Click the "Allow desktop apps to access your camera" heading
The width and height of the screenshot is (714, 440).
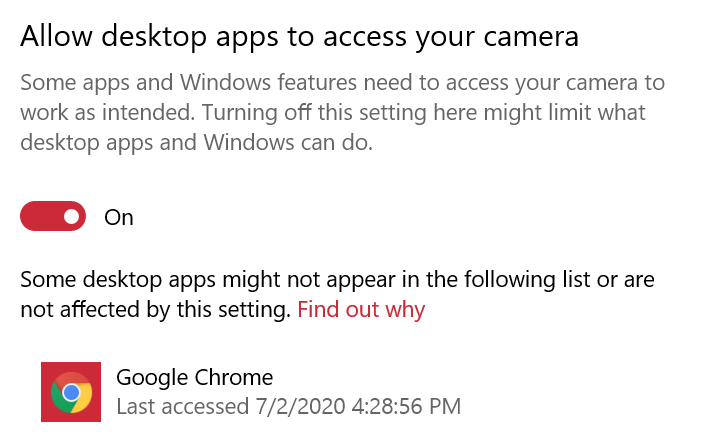coord(299,37)
